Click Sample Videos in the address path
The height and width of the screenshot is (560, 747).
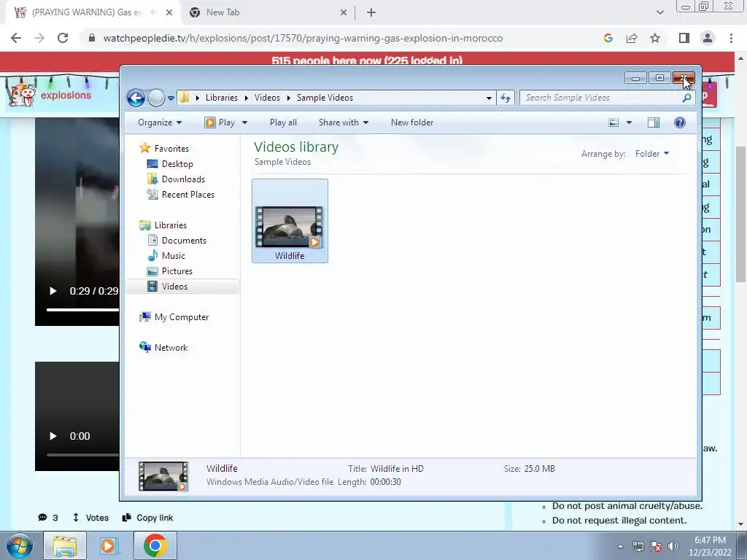pyautogui.click(x=325, y=98)
